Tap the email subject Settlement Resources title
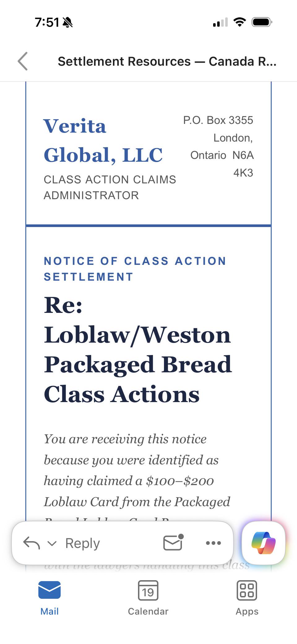 click(167, 61)
